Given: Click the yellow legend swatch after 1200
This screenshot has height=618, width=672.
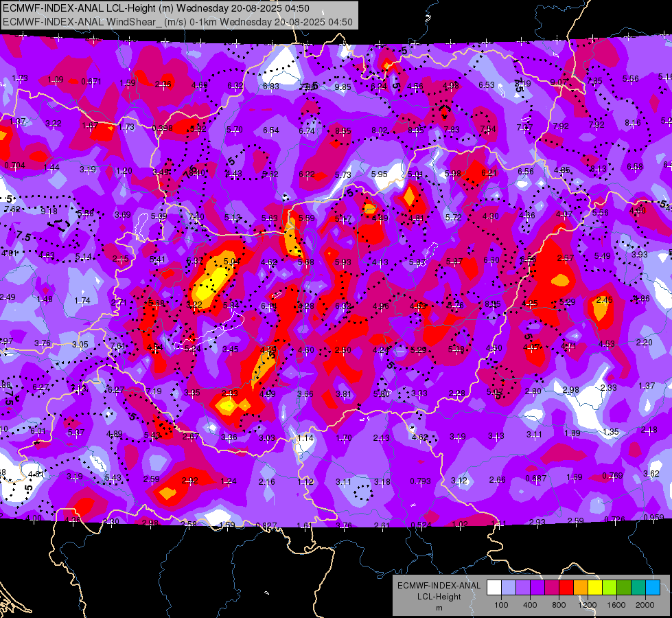Looking at the screenshot, I should click(x=595, y=588).
